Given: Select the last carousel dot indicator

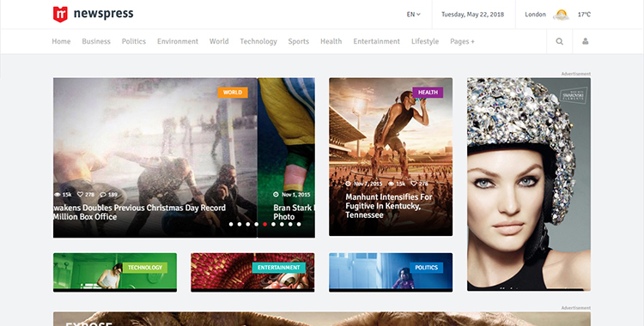Looking at the screenshot, I should pos(299,224).
